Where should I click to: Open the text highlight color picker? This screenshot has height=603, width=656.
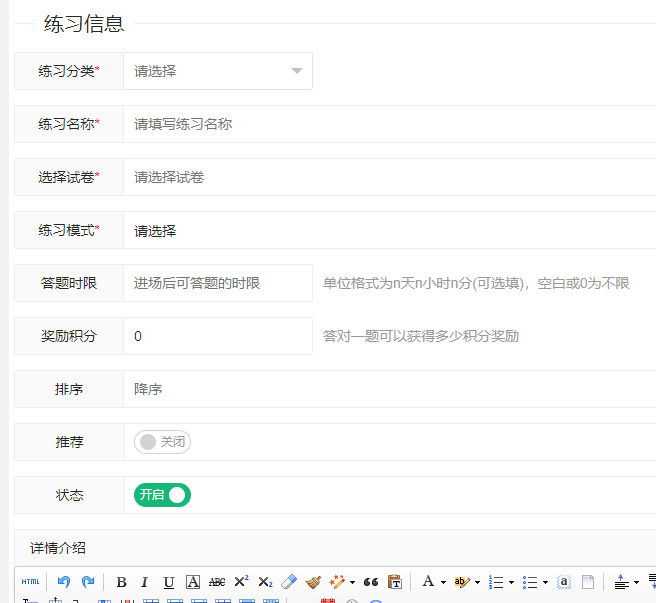[x=461, y=582]
